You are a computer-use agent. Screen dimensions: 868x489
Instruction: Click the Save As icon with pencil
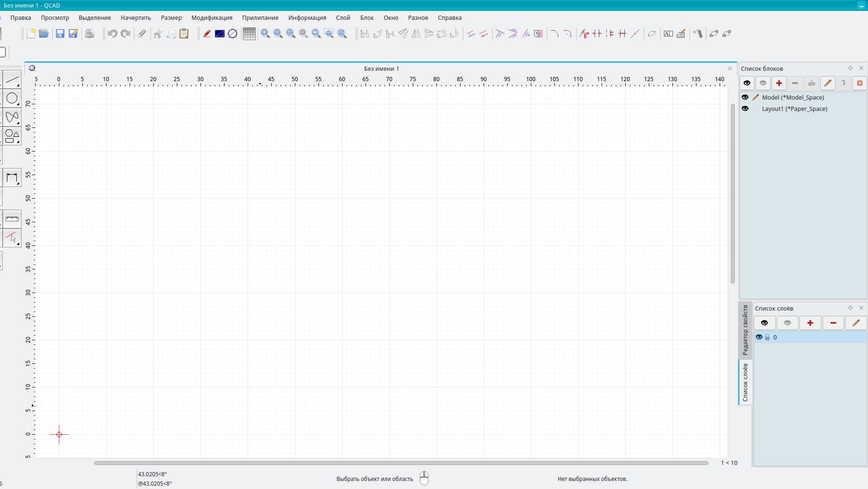[73, 34]
